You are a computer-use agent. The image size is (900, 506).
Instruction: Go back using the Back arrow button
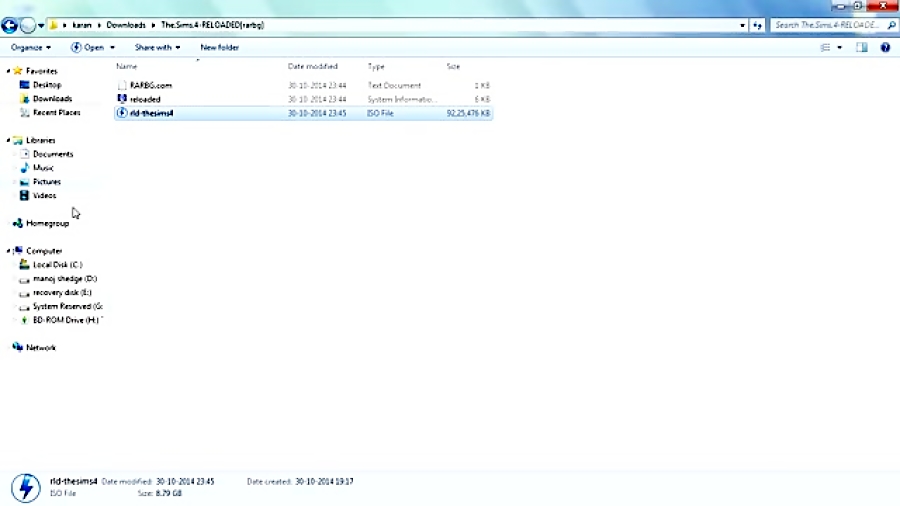pos(9,25)
